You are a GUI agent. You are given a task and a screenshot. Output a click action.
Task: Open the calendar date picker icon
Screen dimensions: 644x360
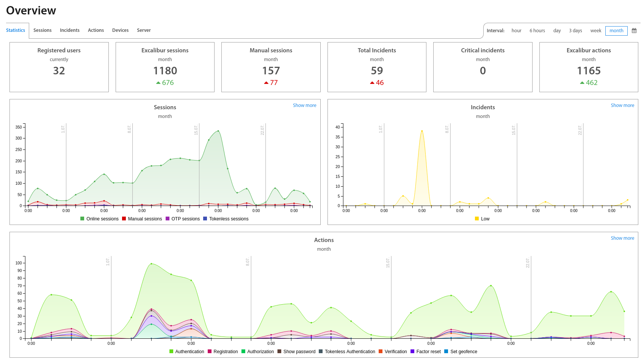[x=634, y=31]
